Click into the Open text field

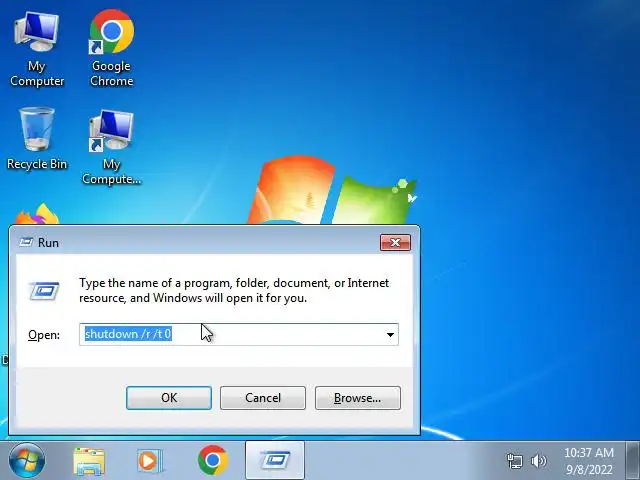(x=239, y=334)
